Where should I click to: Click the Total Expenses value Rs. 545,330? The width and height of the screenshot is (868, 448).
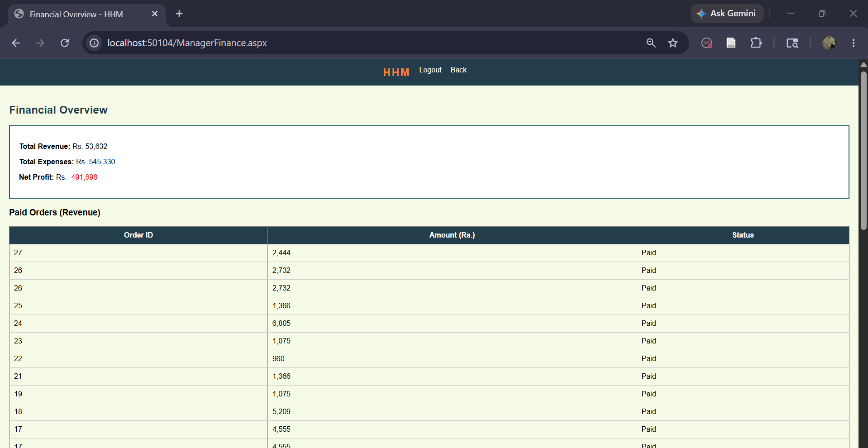point(95,162)
